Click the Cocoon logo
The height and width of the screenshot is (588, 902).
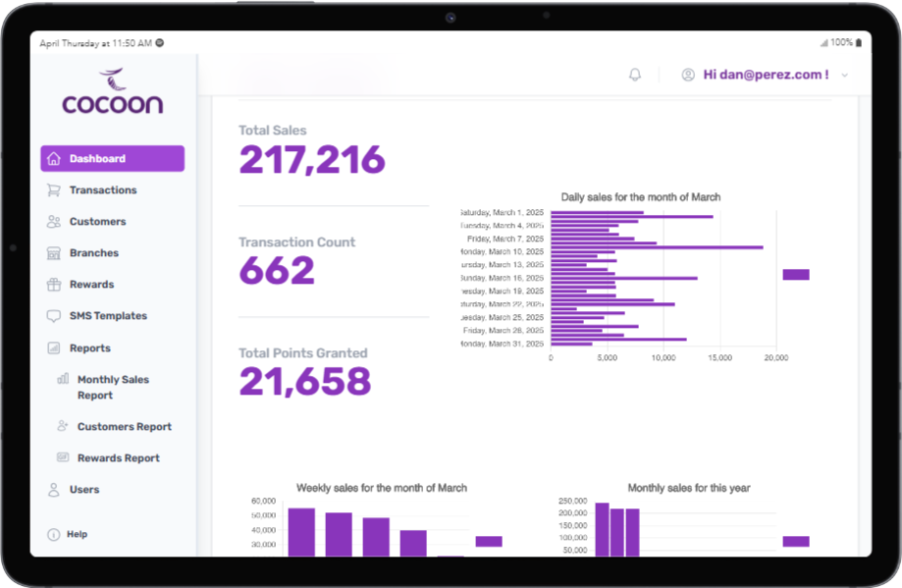[113, 91]
